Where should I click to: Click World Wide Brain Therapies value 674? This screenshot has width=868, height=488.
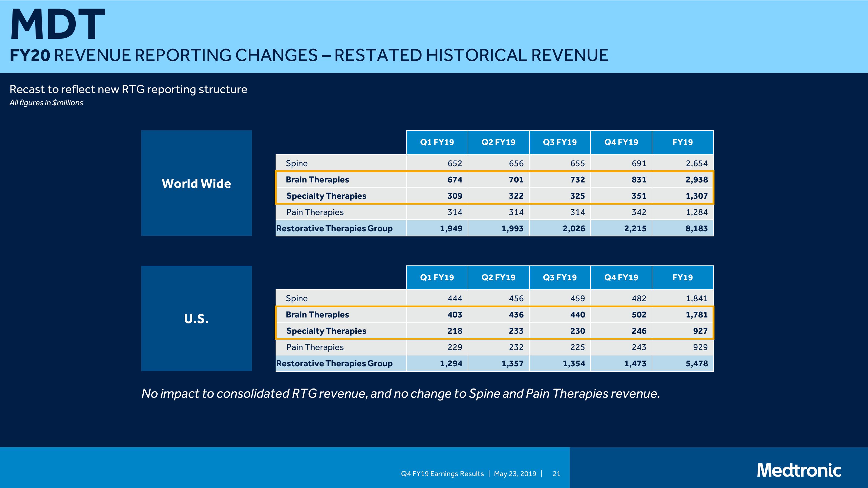click(x=455, y=179)
